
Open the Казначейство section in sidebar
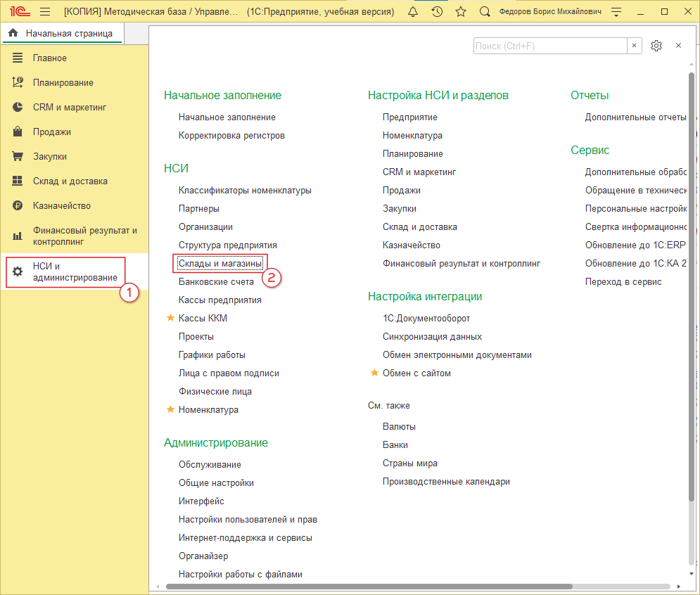pos(62,205)
